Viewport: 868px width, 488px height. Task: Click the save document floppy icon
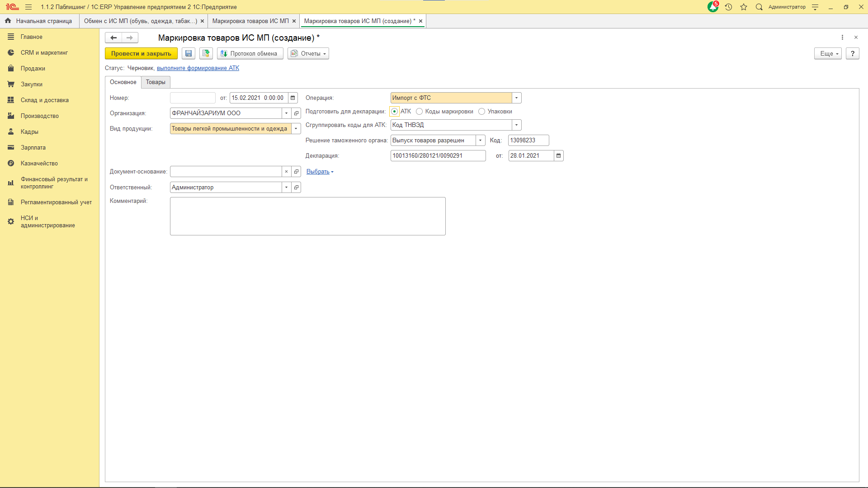click(x=189, y=53)
